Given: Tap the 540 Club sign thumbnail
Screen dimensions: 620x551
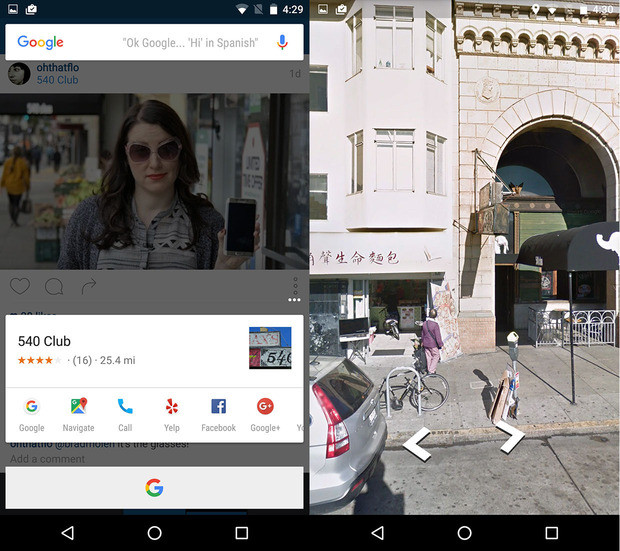Looking at the screenshot, I should (270, 348).
